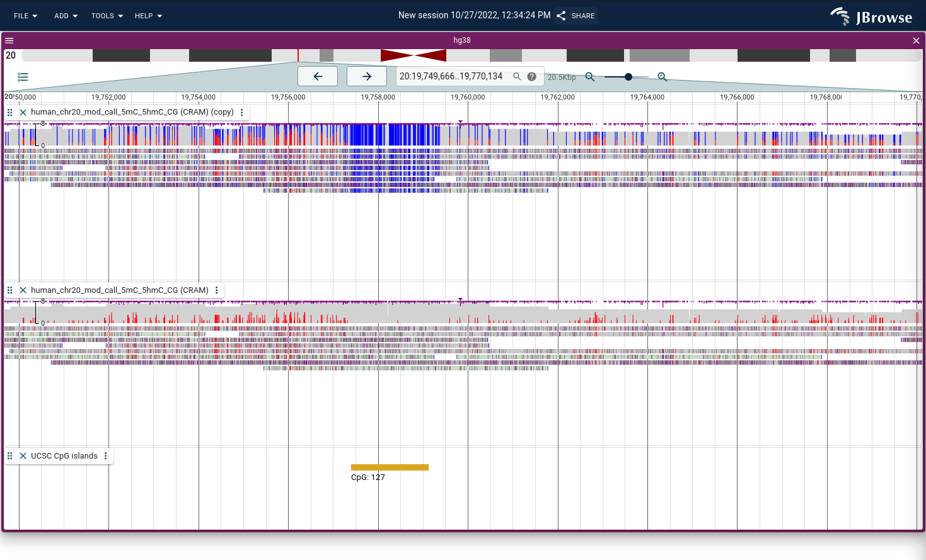The height and width of the screenshot is (560, 926).
Task: Click the UCSC CpG islands label
Action: pyautogui.click(x=64, y=456)
